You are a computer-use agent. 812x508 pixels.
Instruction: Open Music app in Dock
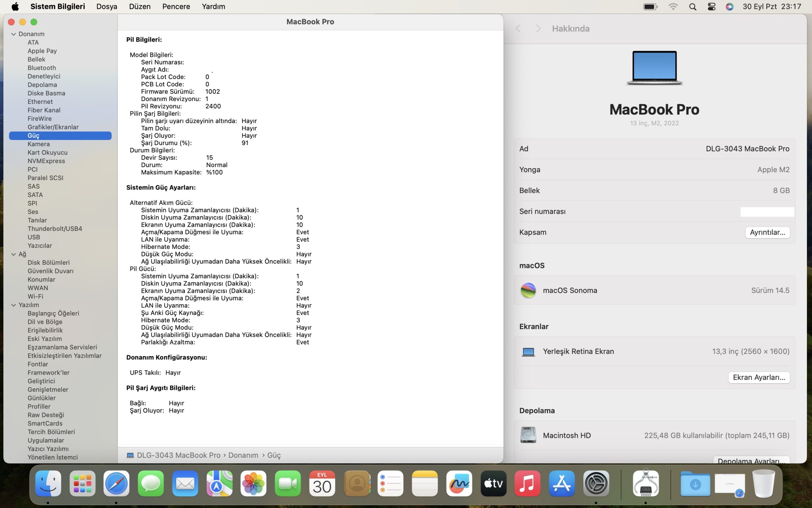[527, 484]
